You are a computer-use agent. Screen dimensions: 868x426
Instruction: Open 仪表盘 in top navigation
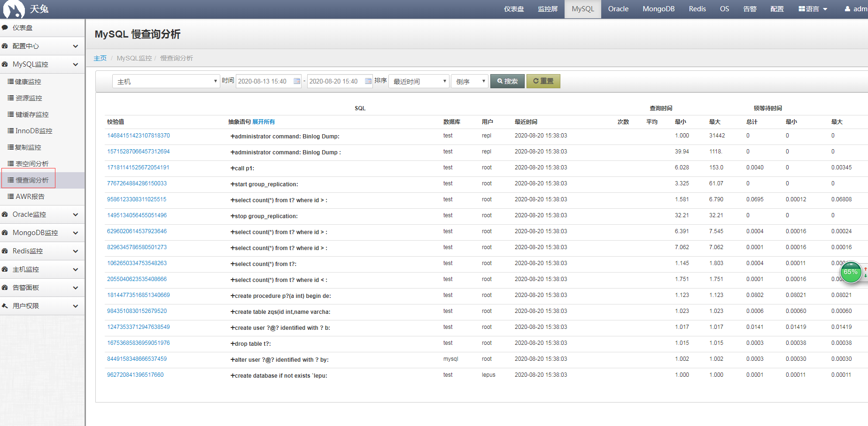pos(514,9)
